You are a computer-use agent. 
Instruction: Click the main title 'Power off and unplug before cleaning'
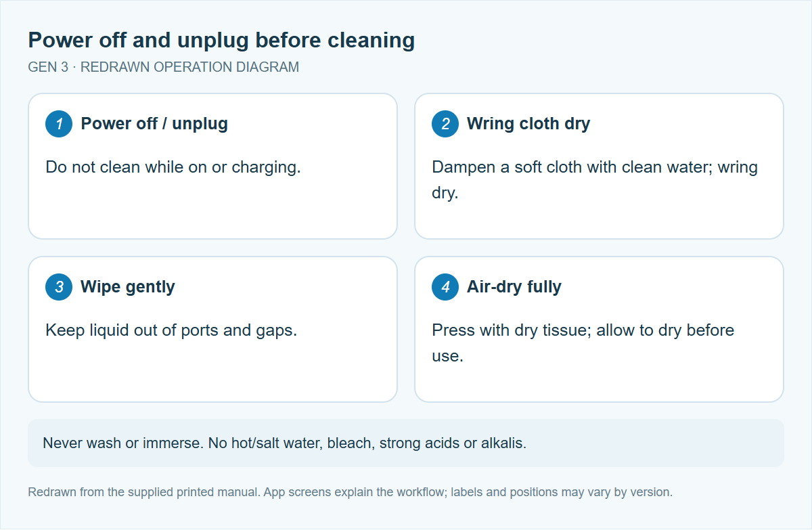[221, 41]
